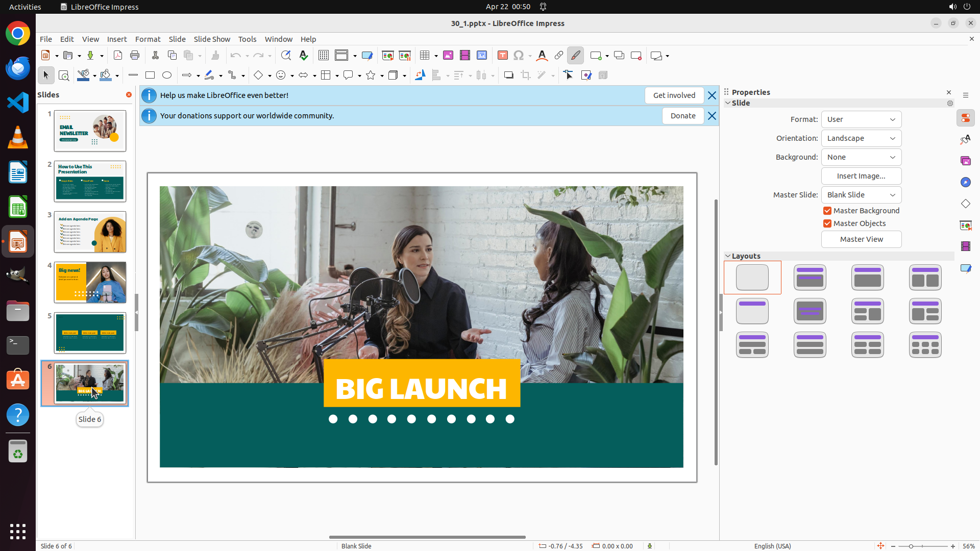
Task: Click the Export as PDF icon
Action: tap(118, 56)
